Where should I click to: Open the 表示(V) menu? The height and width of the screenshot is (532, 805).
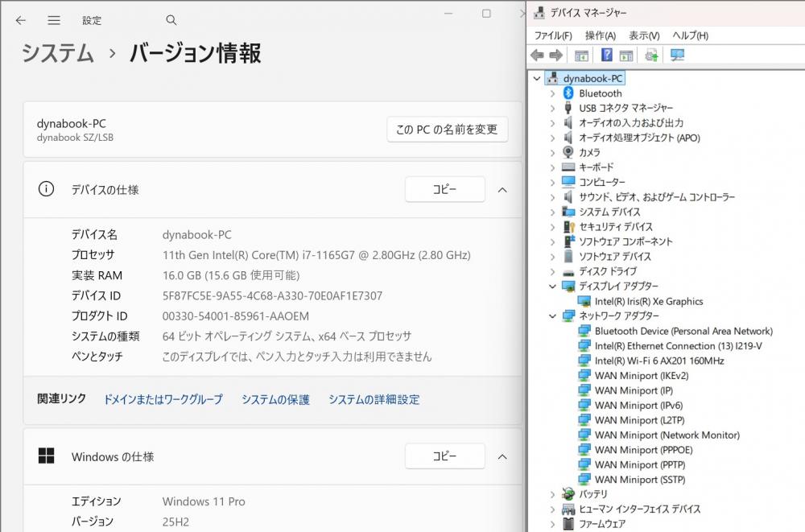click(x=643, y=35)
